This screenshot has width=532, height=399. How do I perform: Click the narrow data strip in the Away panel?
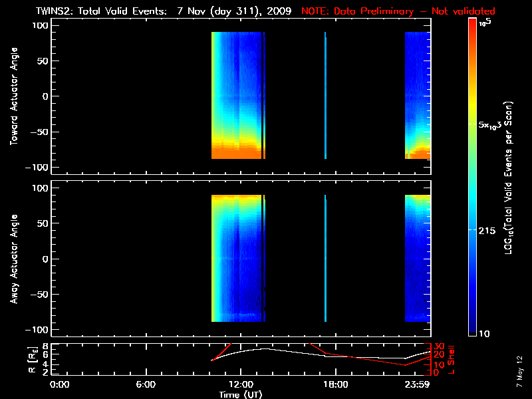point(326,259)
